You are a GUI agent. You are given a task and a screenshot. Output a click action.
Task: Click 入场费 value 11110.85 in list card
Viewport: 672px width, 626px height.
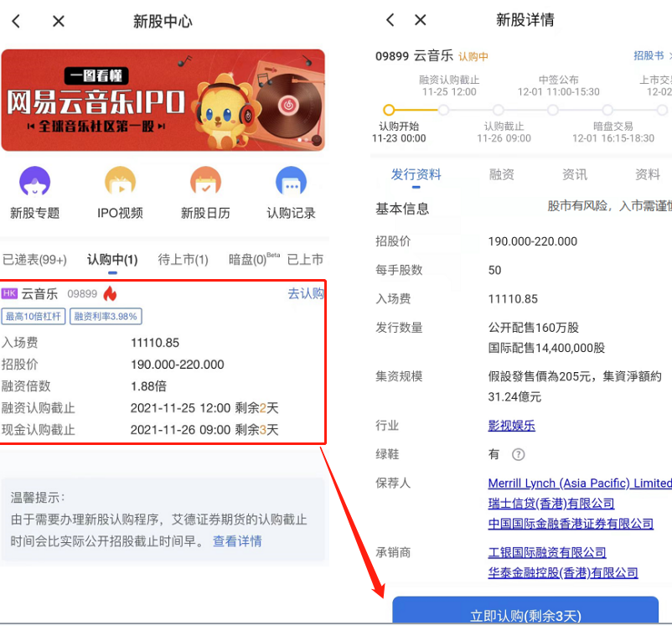pos(155,343)
